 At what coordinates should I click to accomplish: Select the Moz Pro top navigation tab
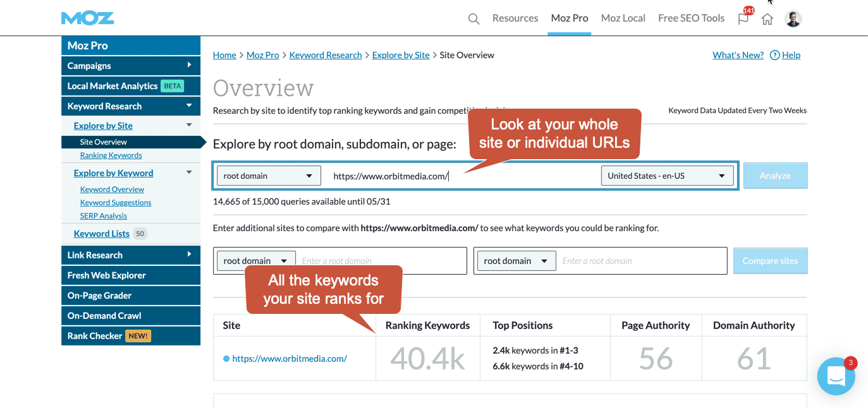[x=570, y=18]
